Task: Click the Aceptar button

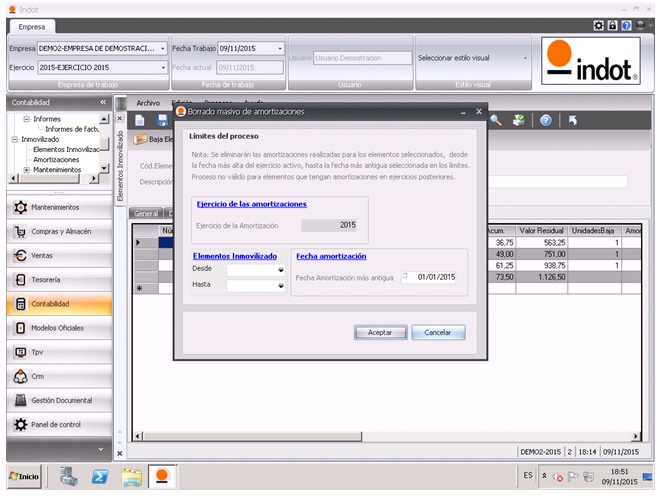Action: [380, 332]
